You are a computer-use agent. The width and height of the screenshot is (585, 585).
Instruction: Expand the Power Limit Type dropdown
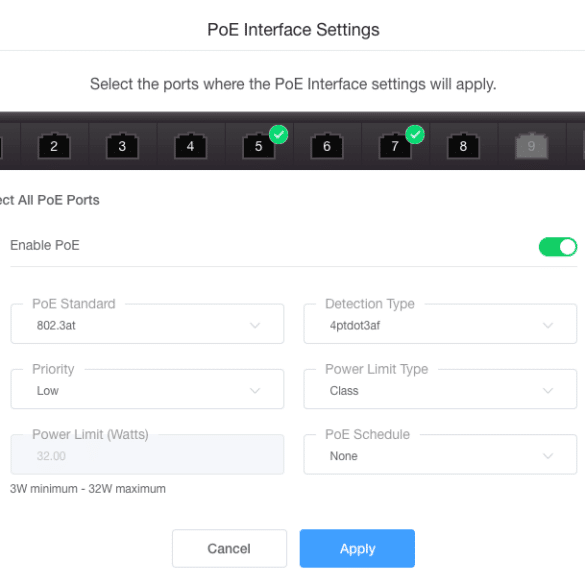[440, 389]
